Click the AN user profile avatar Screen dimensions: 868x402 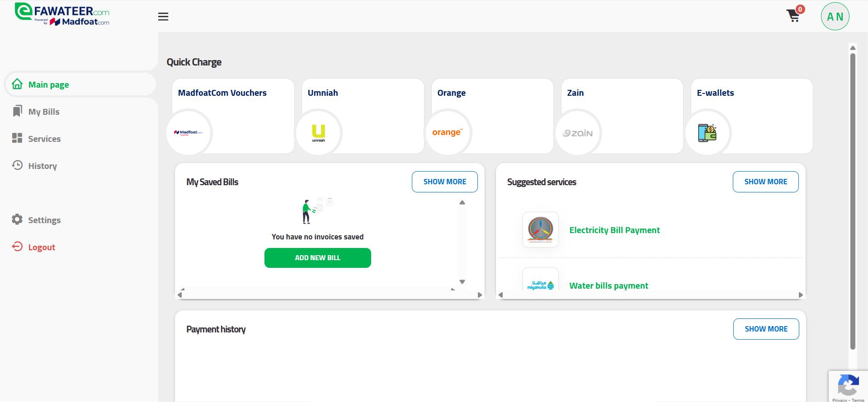835,17
